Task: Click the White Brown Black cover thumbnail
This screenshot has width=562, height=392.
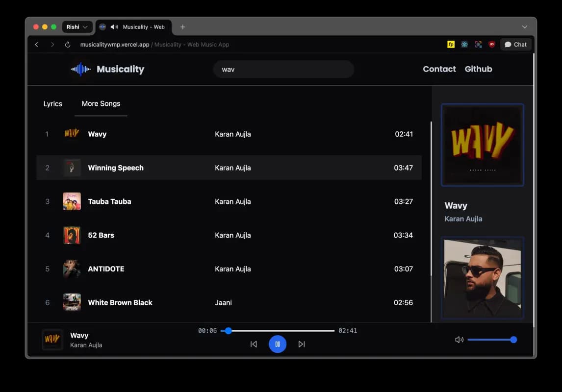Action: point(72,302)
